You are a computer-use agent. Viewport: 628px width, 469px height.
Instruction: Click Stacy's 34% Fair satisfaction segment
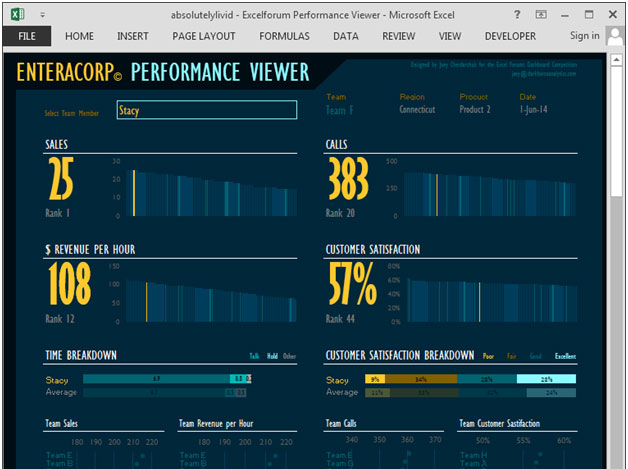[x=421, y=379]
